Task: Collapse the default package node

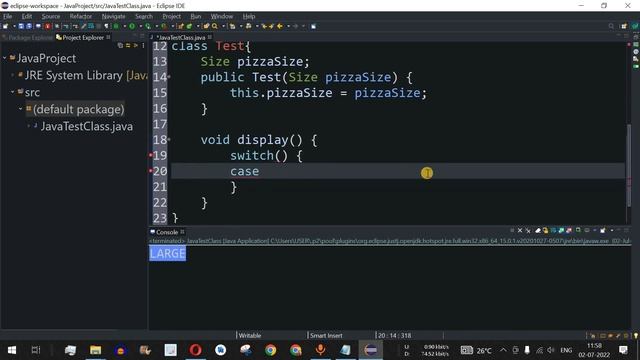Action: click(x=20, y=109)
